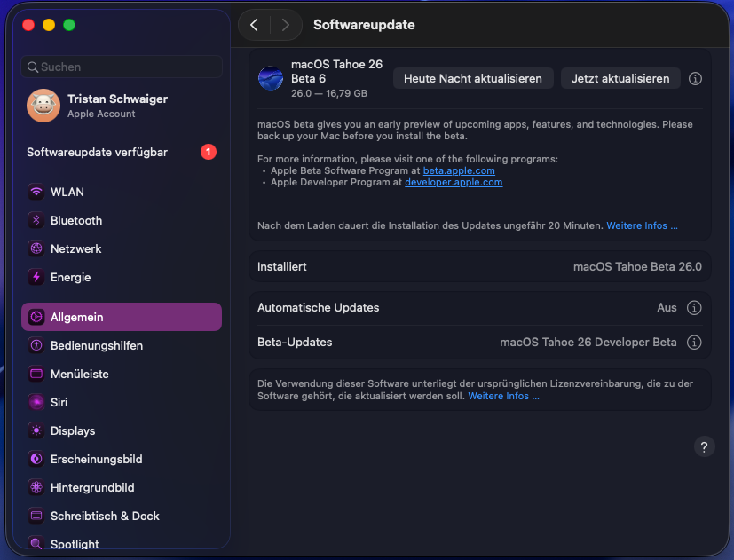Image resolution: width=734 pixels, height=560 pixels.
Task: Open the Displays sun icon
Action: click(36, 430)
